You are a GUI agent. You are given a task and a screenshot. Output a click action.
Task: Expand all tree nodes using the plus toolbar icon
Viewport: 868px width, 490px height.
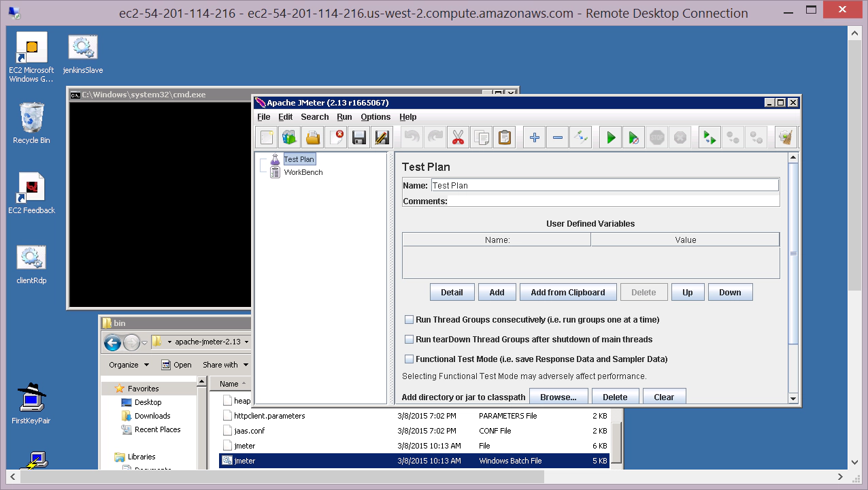534,137
